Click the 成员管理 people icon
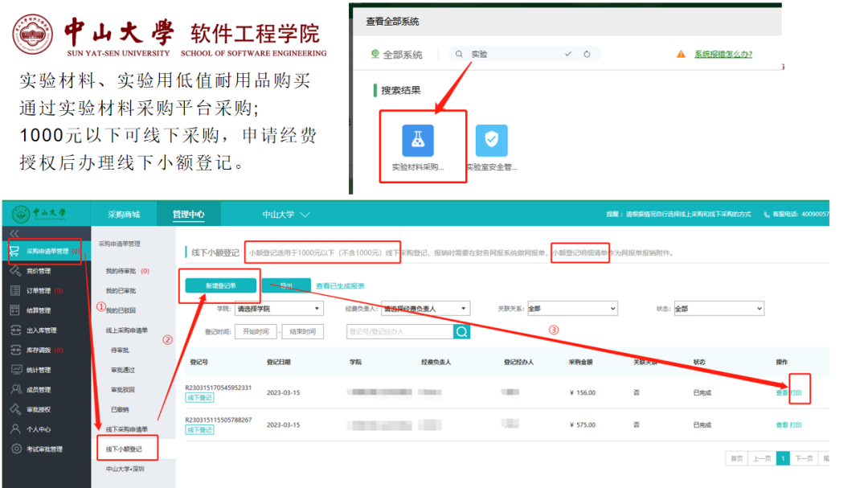Image resolution: width=868 pixels, height=488 pixels. pyautogui.click(x=16, y=389)
